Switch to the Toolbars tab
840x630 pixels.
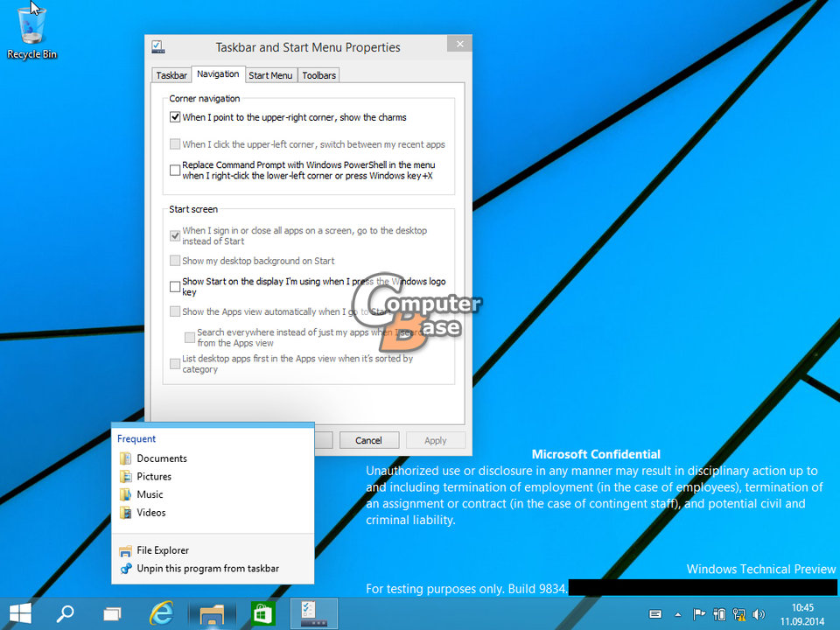pos(319,75)
